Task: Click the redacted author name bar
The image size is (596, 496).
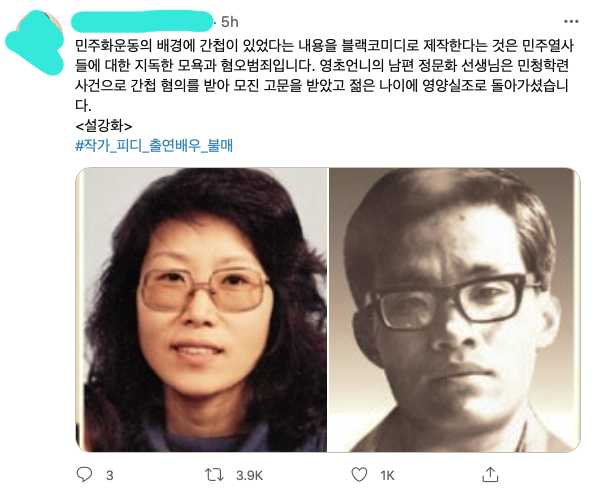Action: pyautogui.click(x=142, y=21)
